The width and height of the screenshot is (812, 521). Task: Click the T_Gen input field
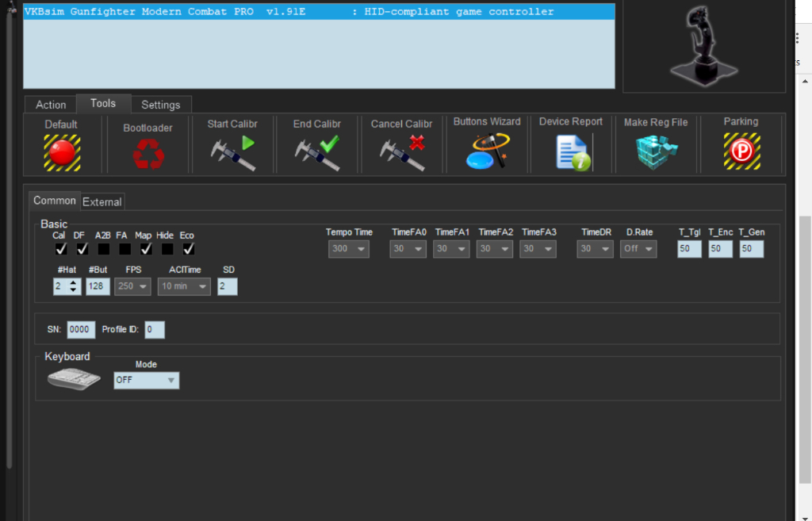coord(752,249)
